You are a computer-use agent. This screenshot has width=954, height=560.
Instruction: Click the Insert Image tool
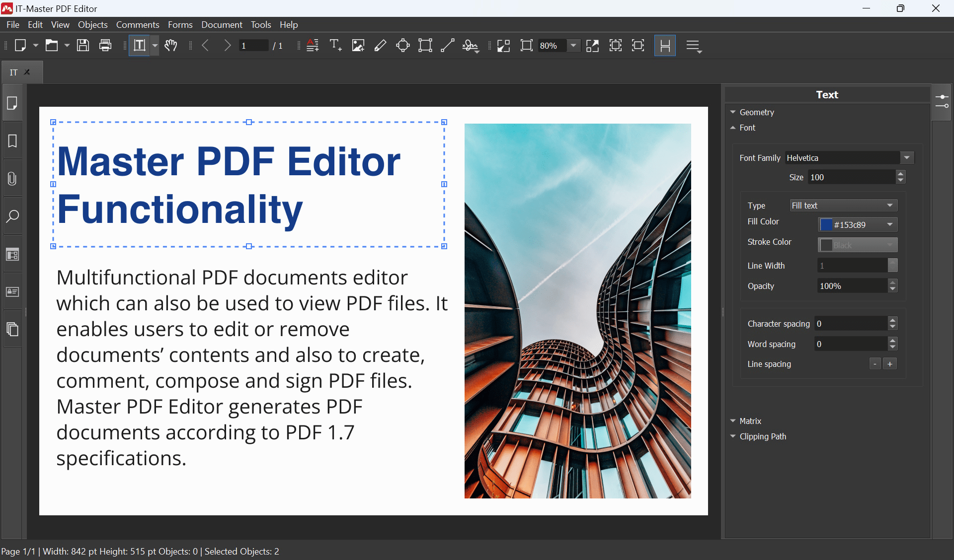356,45
